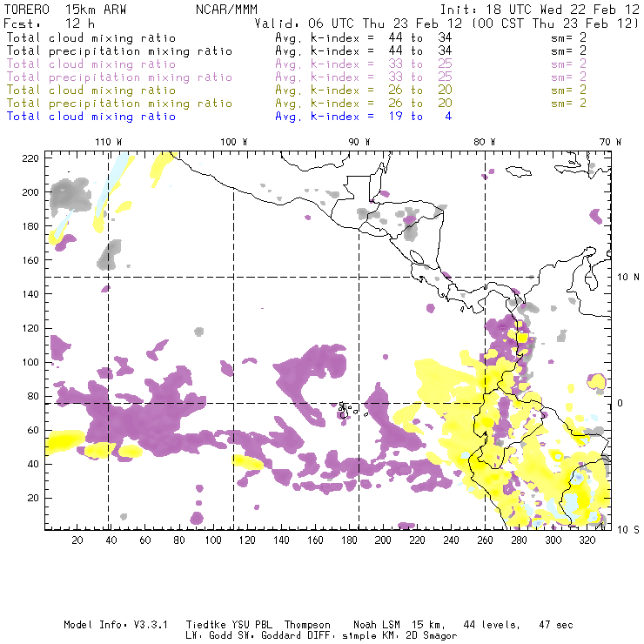Select the "10 N" latitude label
Viewport: 644px width, 644px height.
pyautogui.click(x=628, y=278)
